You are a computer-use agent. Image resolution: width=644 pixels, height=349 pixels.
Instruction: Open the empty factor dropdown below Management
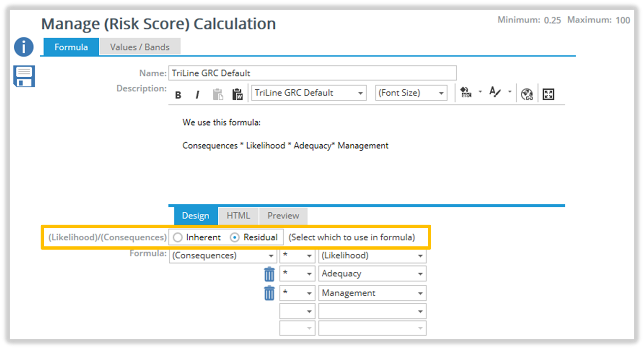(372, 312)
